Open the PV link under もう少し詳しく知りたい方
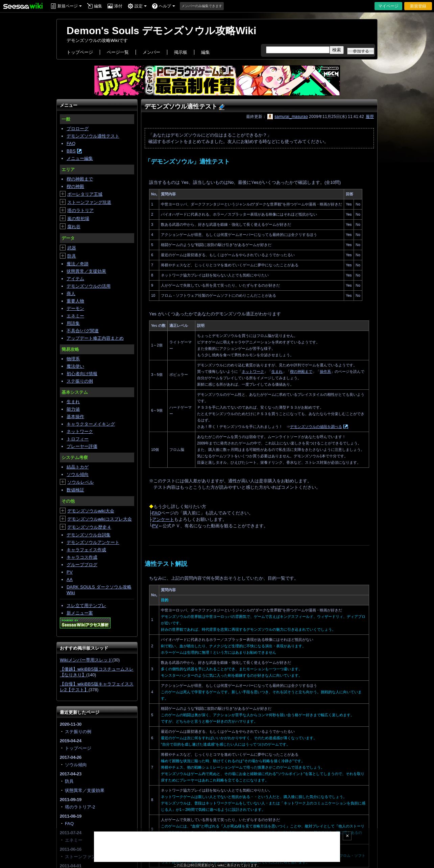The height and width of the screenshot is (868, 434). [155, 526]
